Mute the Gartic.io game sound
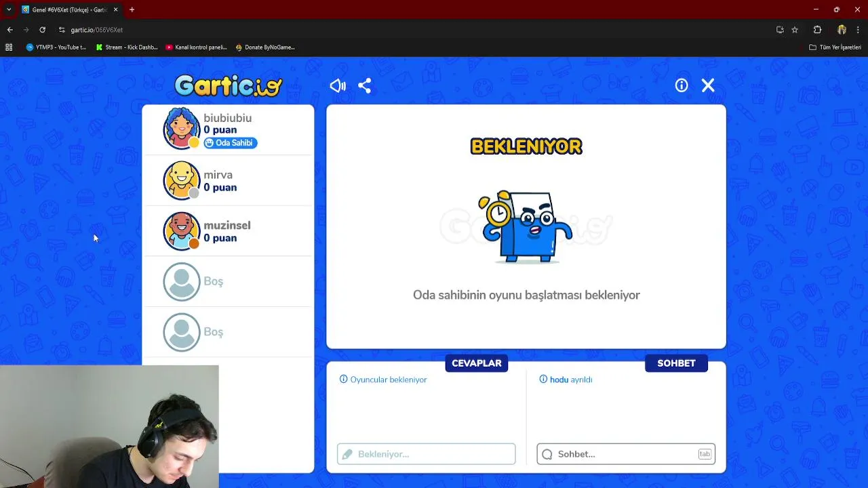The height and width of the screenshot is (488, 868). [338, 85]
